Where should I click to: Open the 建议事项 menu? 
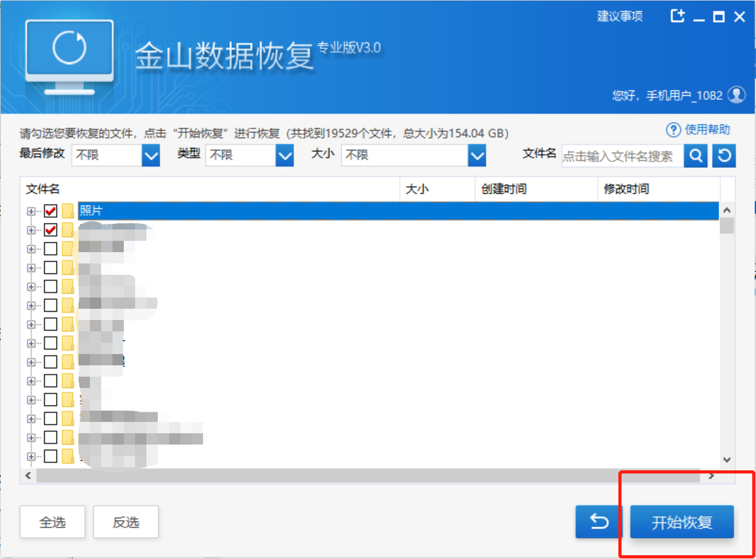pyautogui.click(x=620, y=16)
